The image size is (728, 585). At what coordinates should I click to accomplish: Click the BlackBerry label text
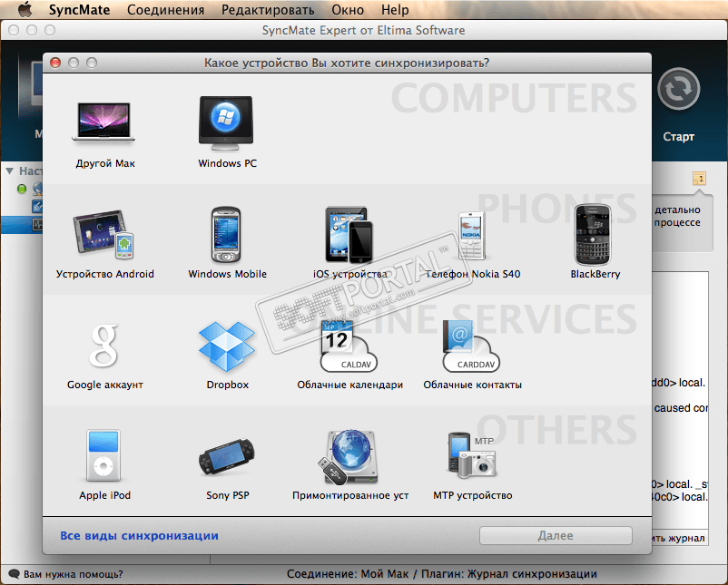pyautogui.click(x=595, y=274)
